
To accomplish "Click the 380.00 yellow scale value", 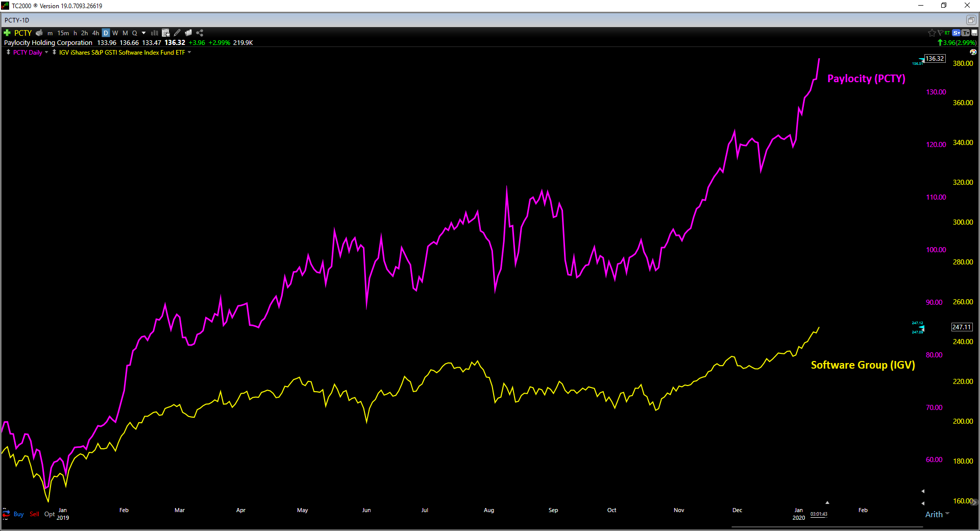I will pyautogui.click(x=963, y=63).
